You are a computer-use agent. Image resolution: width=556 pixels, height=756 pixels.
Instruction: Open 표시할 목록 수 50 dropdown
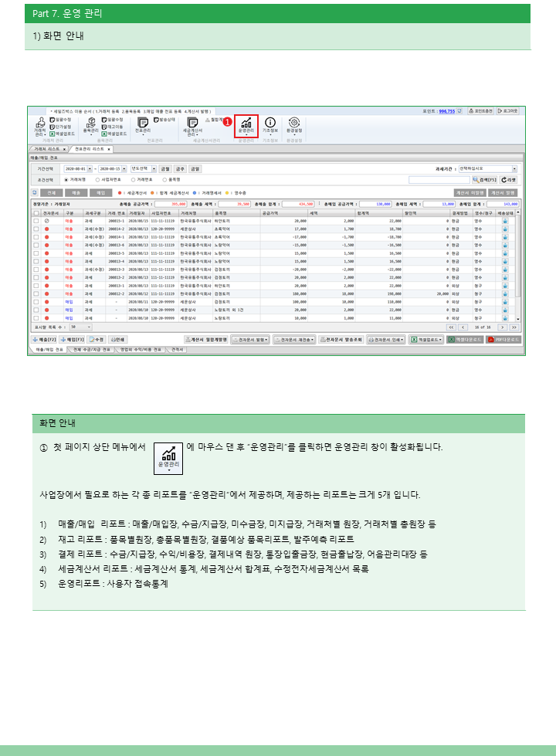pyautogui.click(x=80, y=327)
